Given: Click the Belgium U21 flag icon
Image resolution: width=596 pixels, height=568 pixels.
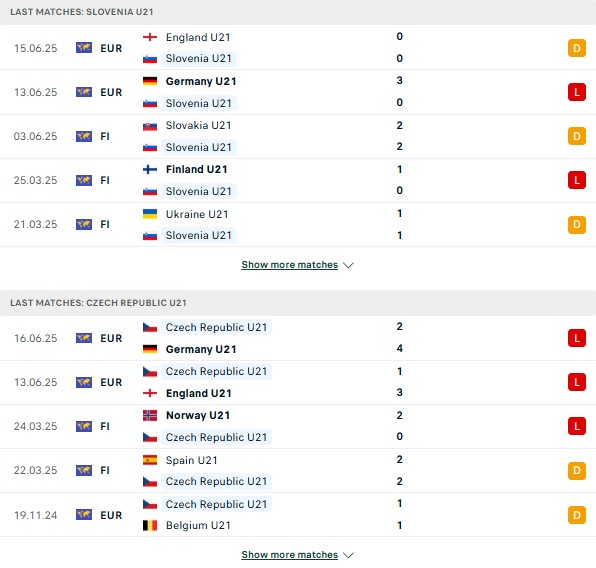Looking at the screenshot, I should pyautogui.click(x=150, y=525).
